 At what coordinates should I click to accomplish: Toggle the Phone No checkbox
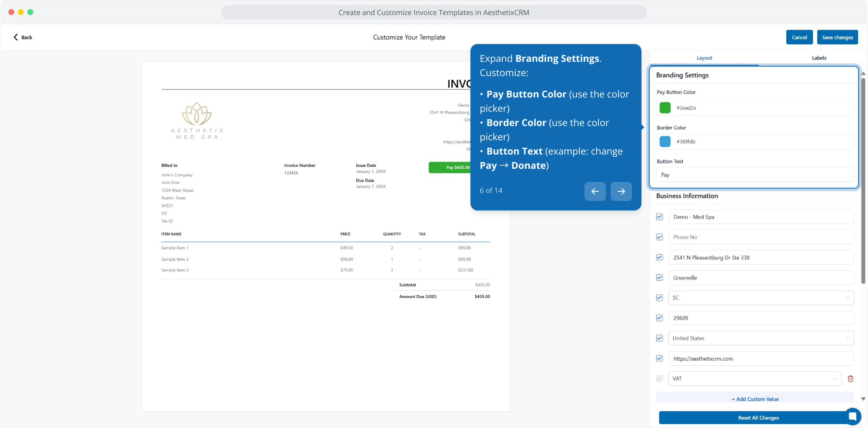(659, 237)
